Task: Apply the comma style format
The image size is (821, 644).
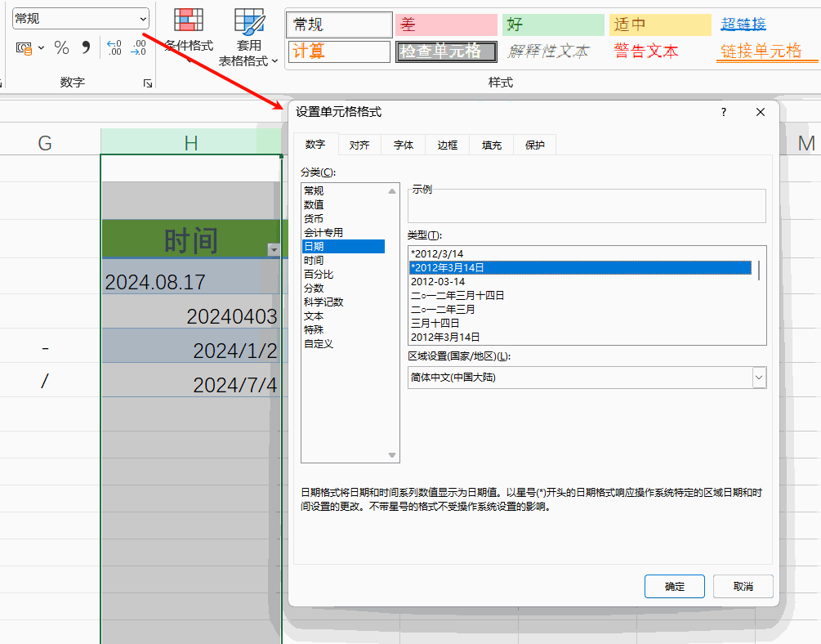Action: pyautogui.click(x=86, y=48)
